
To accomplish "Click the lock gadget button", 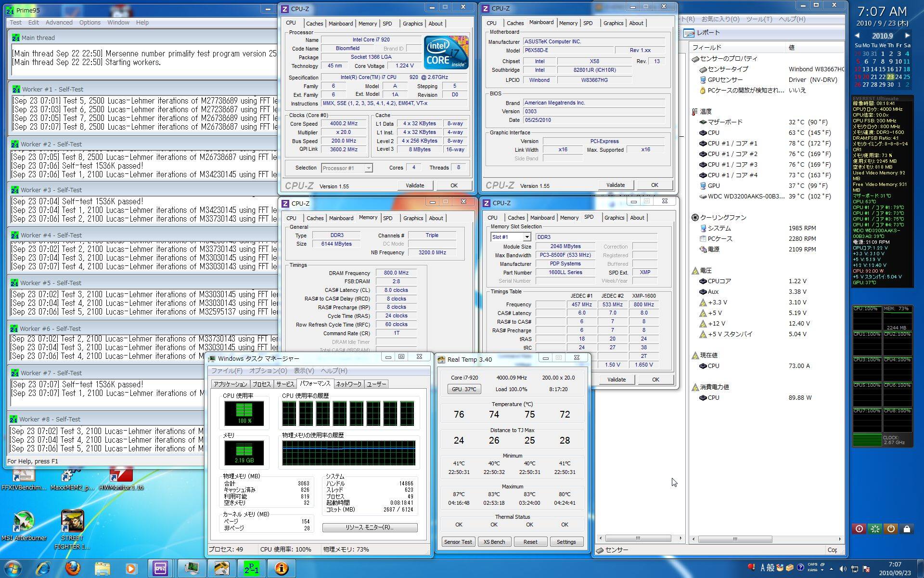I will point(907,529).
